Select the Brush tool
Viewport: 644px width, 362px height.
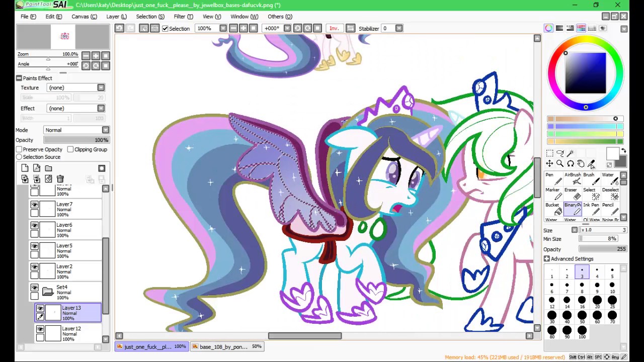tap(590, 179)
